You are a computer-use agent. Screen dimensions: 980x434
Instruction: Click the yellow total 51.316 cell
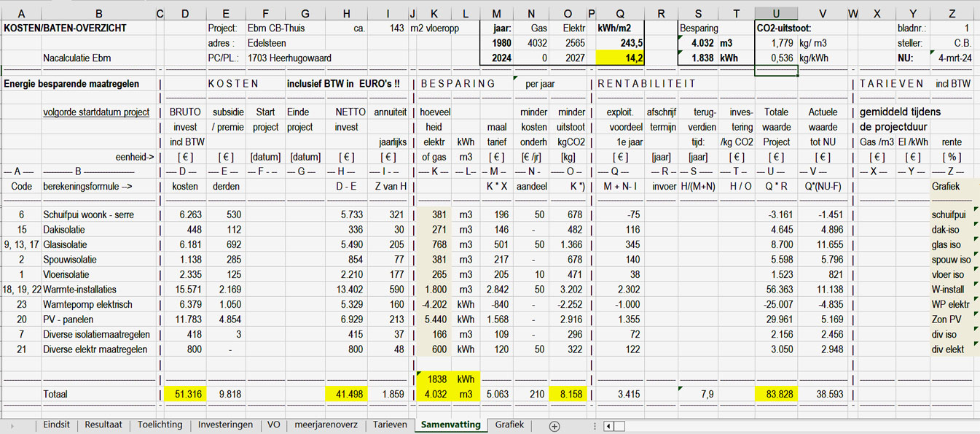tap(184, 394)
